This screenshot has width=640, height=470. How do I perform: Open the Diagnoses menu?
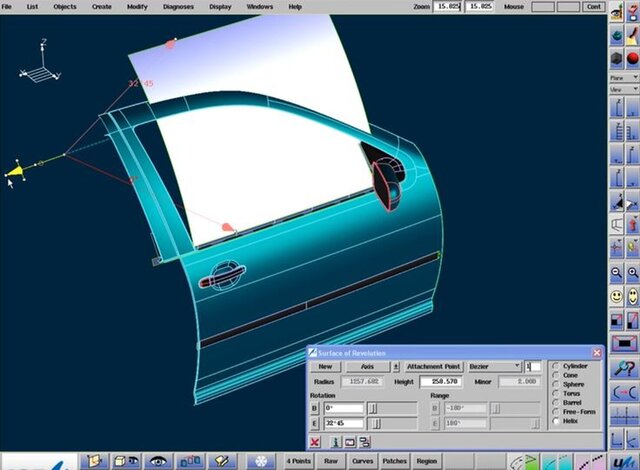pos(178,7)
